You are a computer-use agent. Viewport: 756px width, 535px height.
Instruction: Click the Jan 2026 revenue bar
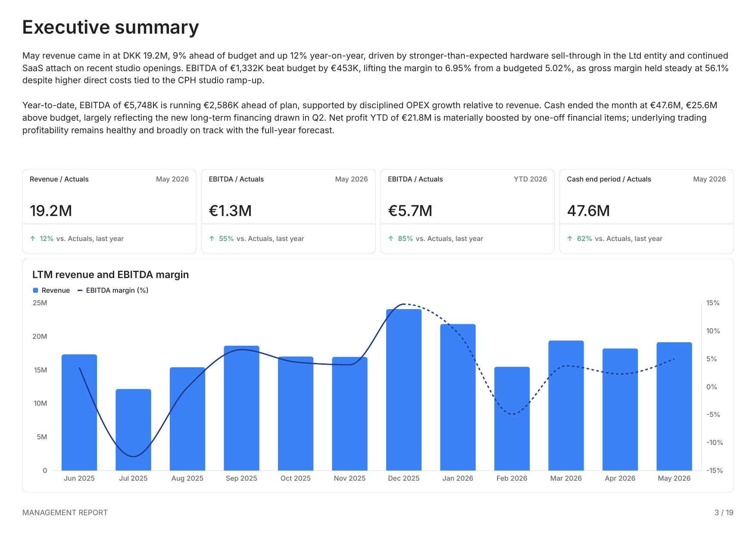point(458,397)
